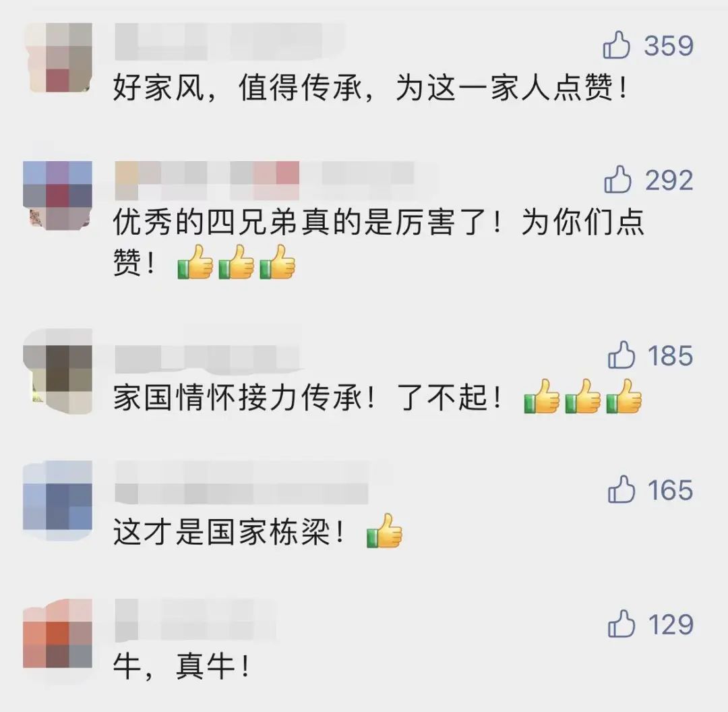This screenshot has width=728, height=712.
Task: Tap the thumbs-up outline icon beside 165
Action: tap(621, 489)
